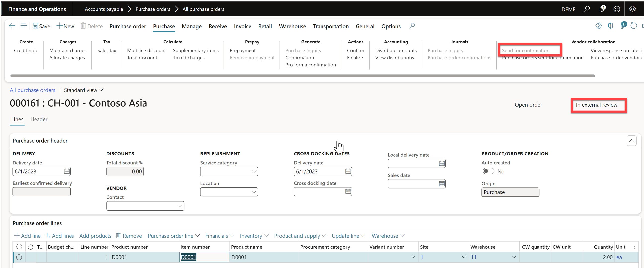The height and width of the screenshot is (268, 644).
Task: Click Pro forma confirmation button
Action: coord(311,65)
